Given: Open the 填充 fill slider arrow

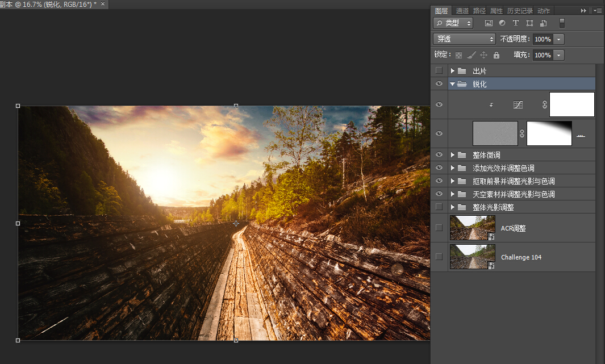Looking at the screenshot, I should coord(558,55).
